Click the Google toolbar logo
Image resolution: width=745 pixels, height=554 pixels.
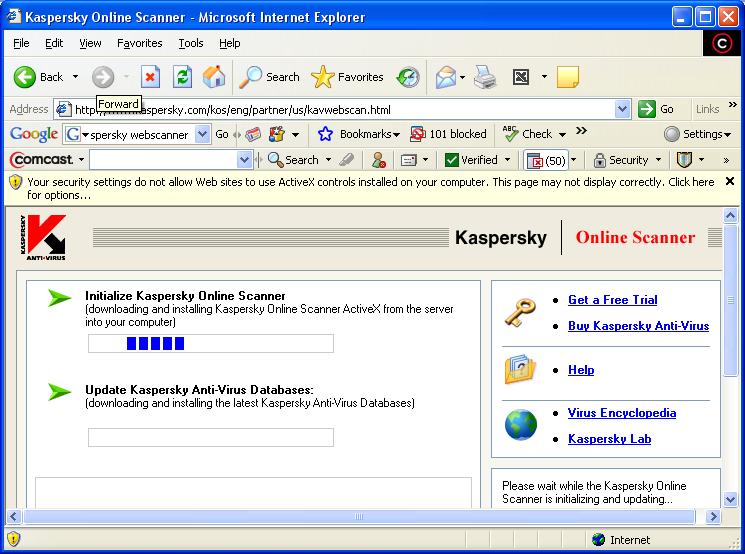click(34, 134)
